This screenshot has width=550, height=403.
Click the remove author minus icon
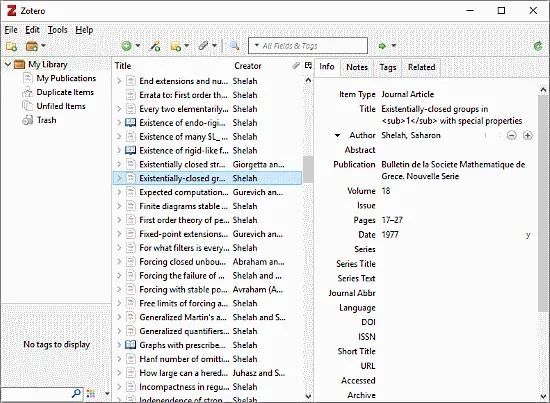point(512,135)
